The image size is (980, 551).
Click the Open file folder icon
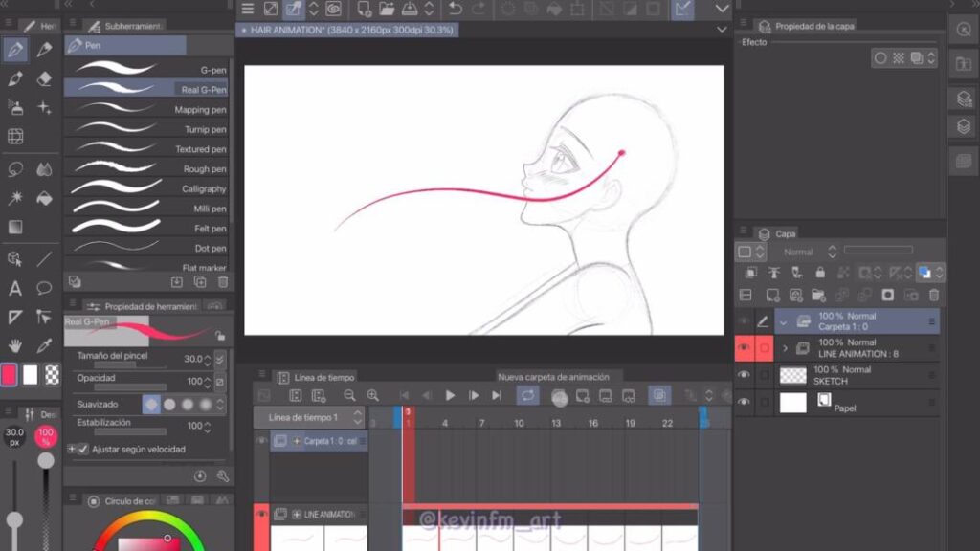click(x=387, y=9)
